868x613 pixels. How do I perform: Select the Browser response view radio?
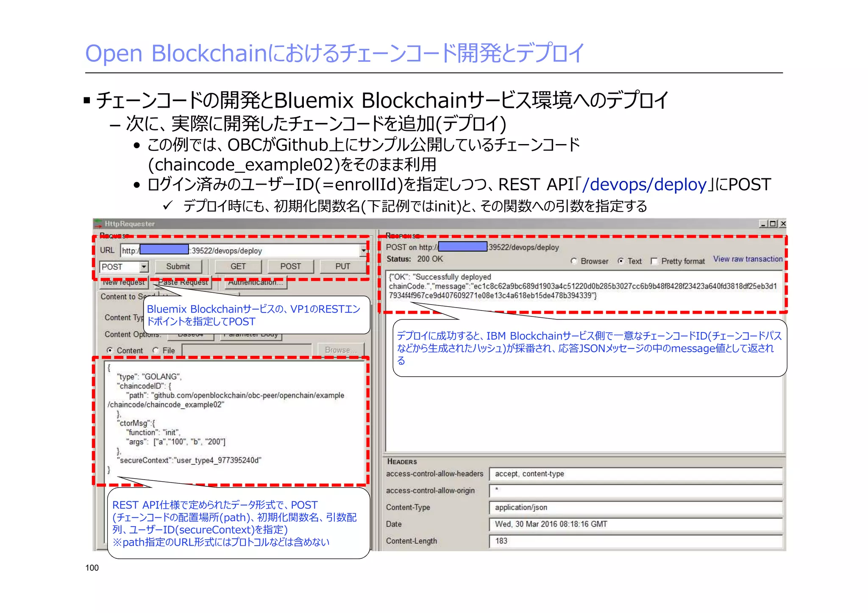pos(574,261)
